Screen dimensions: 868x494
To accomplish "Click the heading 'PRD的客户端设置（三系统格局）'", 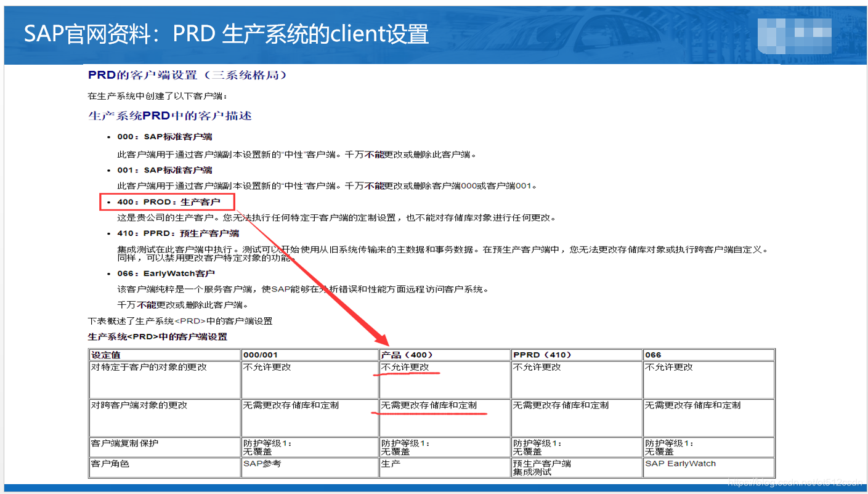I will [x=187, y=75].
